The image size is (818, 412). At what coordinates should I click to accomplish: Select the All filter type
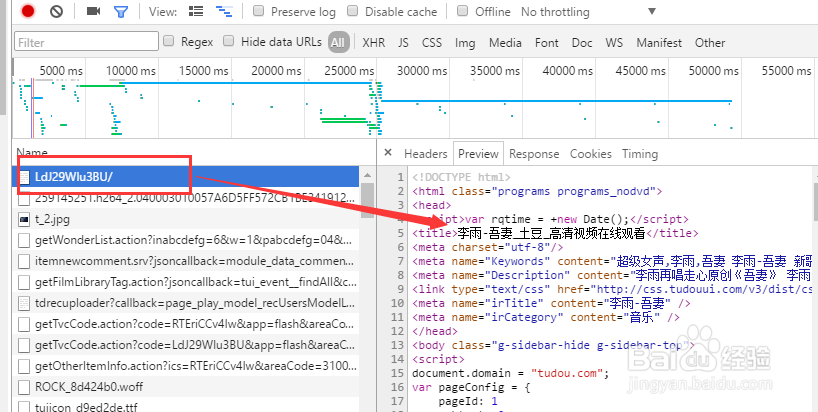339,43
